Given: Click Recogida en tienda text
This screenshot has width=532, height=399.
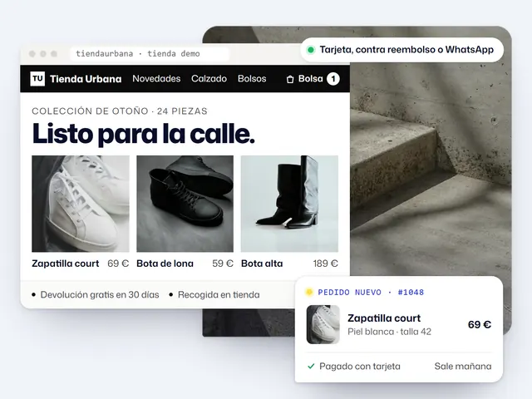Looking at the screenshot, I should pos(219,294).
